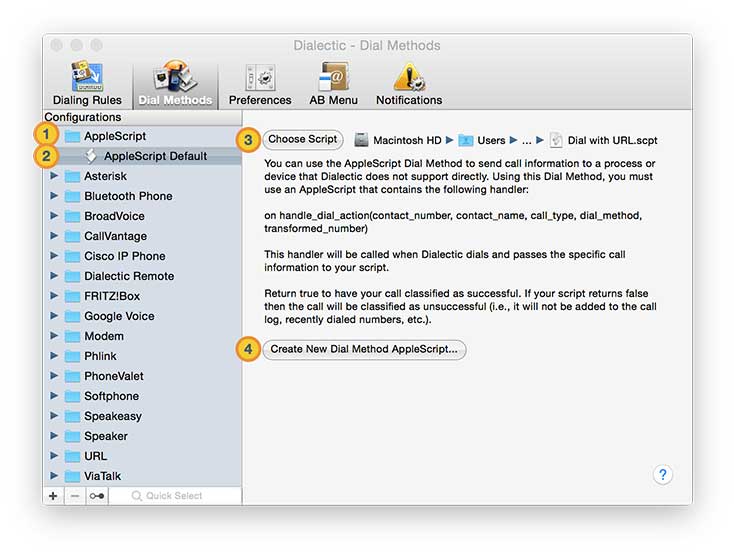Open the AB Menu toolbar icon

coord(333,76)
